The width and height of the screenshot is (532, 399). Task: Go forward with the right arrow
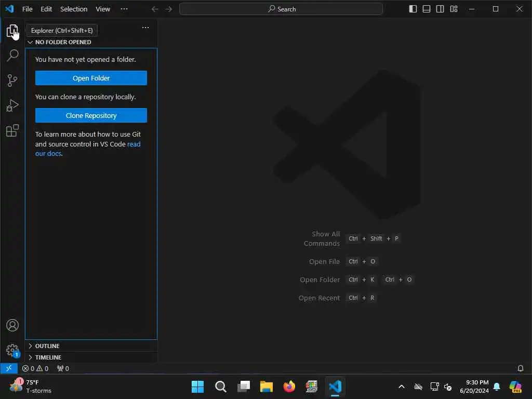(x=169, y=9)
